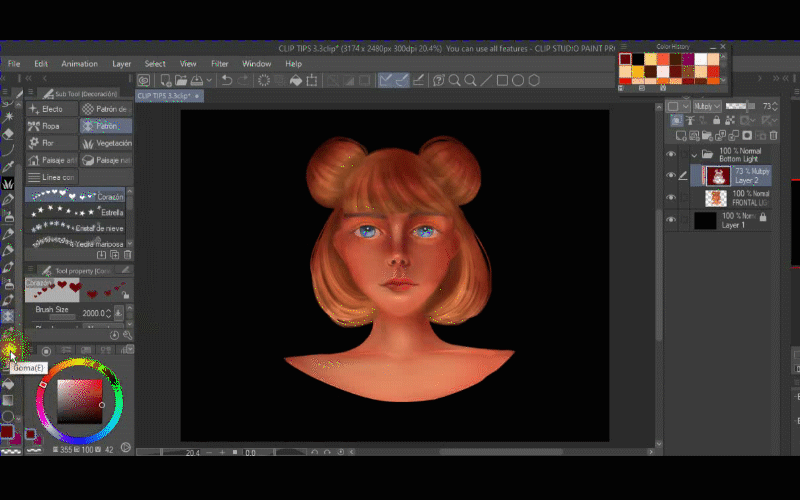Open the Multiply blending mode dropdown
Viewport: 800px width, 500px height.
pos(706,106)
